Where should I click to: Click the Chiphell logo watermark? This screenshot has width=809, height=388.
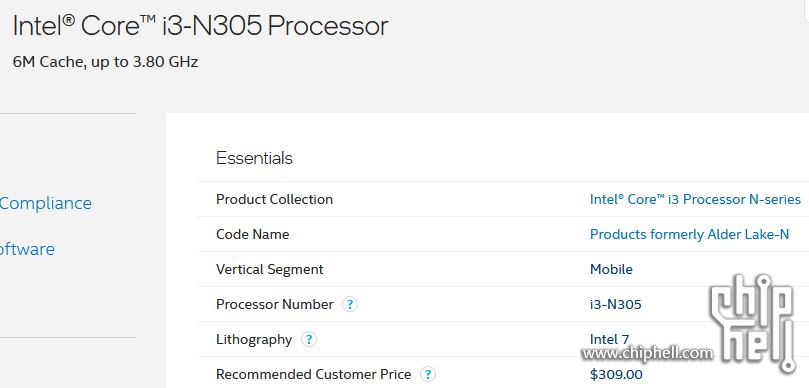[751, 322]
